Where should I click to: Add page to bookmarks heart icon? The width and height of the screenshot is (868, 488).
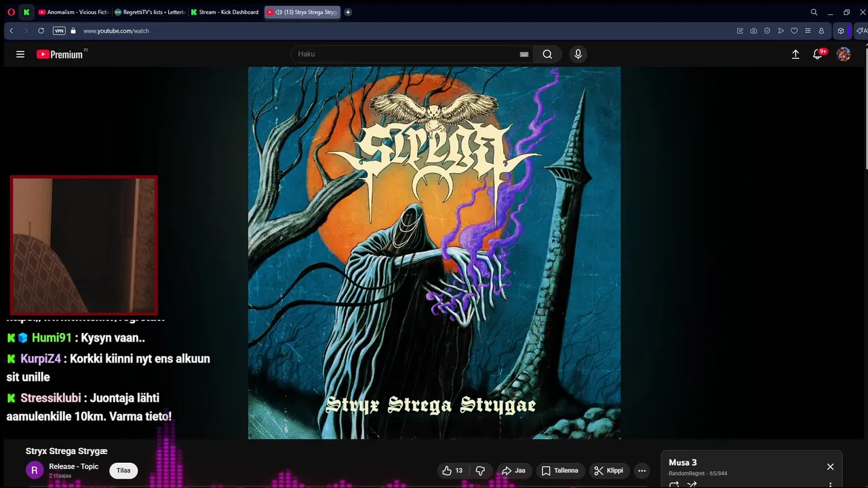[x=794, y=30]
